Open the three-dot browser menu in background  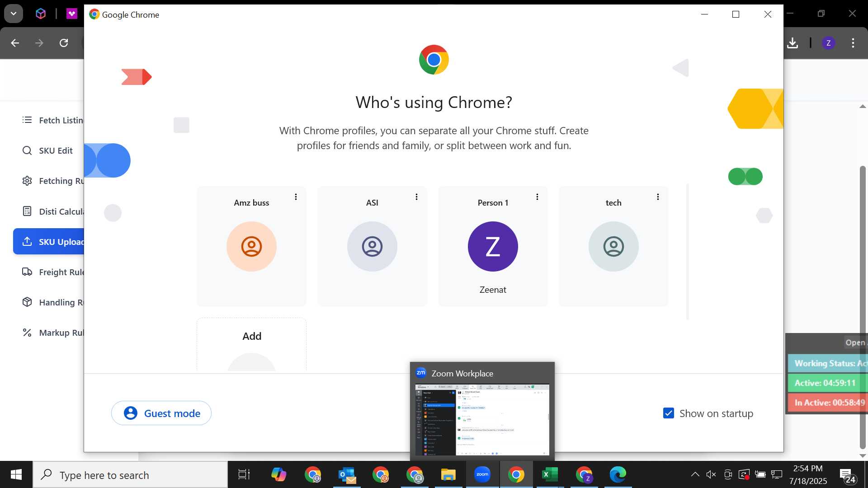(853, 43)
